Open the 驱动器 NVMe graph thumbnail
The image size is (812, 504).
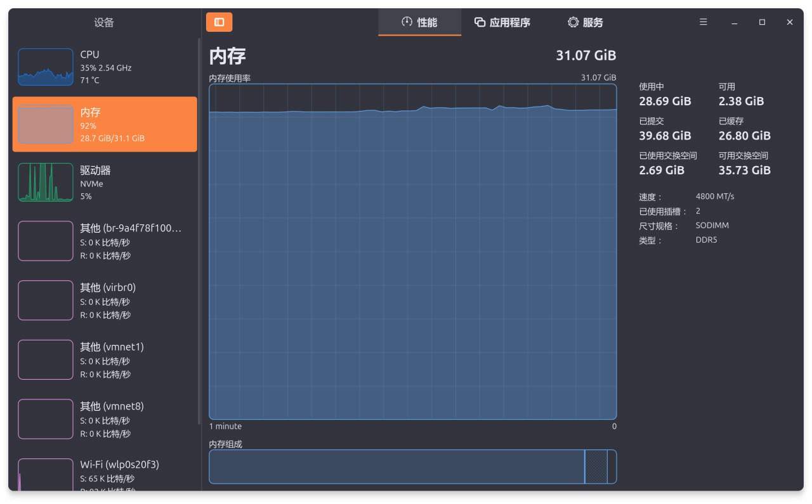[x=46, y=183]
